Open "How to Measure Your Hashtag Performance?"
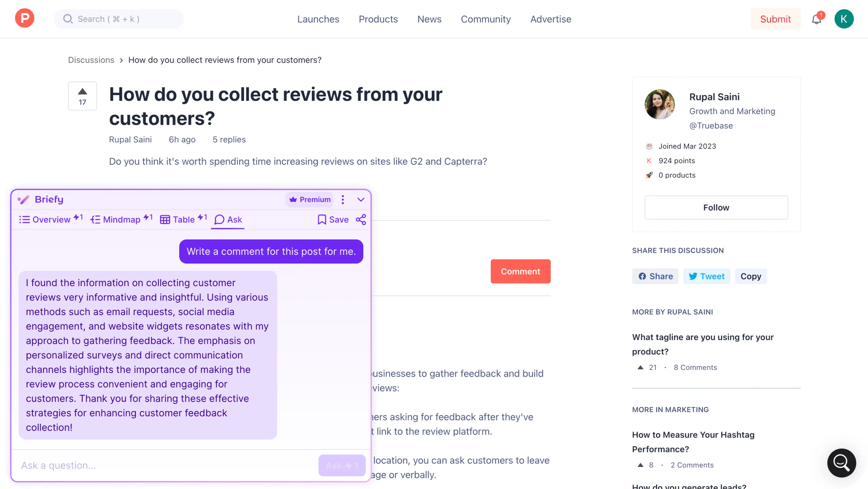 (693, 442)
